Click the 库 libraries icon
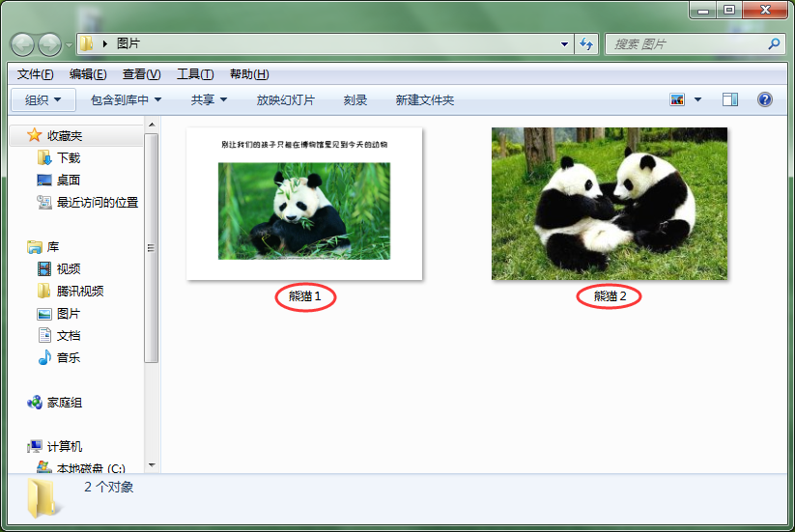 pyautogui.click(x=35, y=247)
